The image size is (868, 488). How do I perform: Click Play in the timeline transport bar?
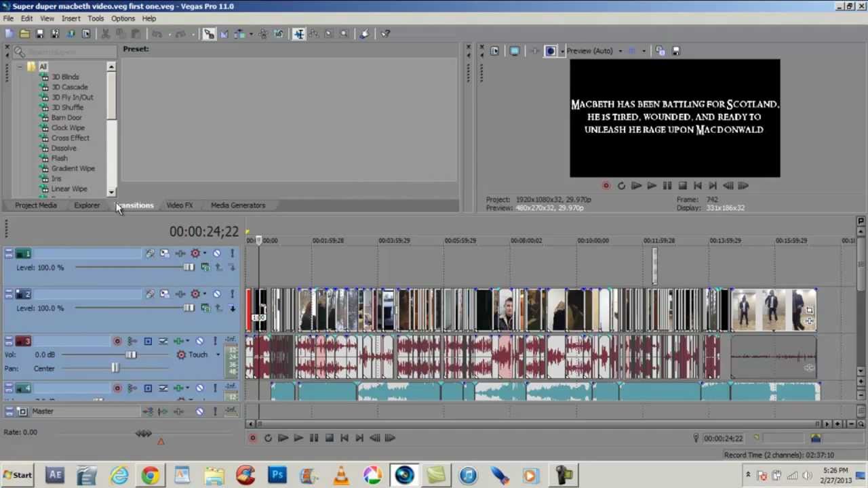tap(298, 439)
